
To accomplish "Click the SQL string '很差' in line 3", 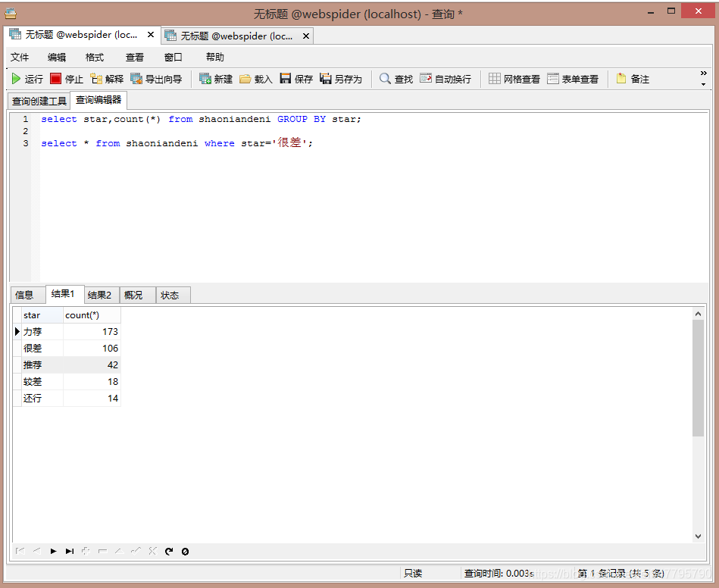I will point(289,142).
